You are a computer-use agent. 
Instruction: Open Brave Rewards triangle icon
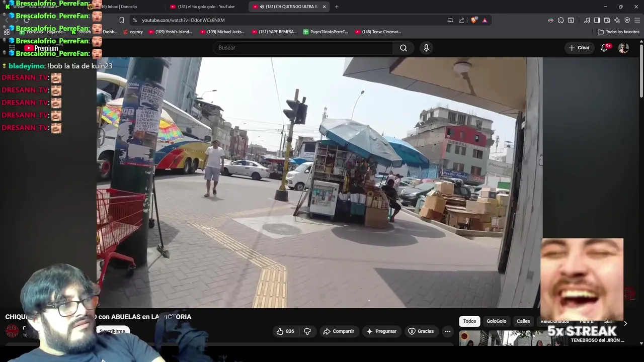click(485, 20)
